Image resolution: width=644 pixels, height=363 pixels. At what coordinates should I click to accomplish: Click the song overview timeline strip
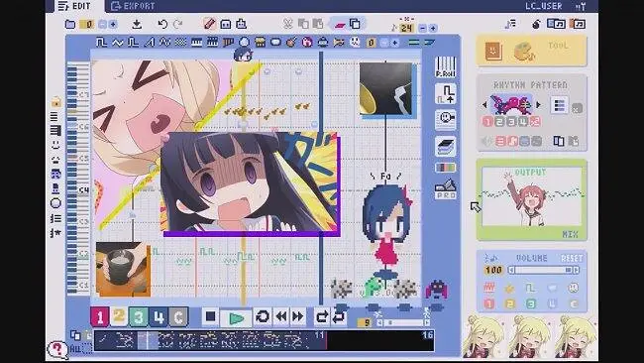tap(265, 341)
